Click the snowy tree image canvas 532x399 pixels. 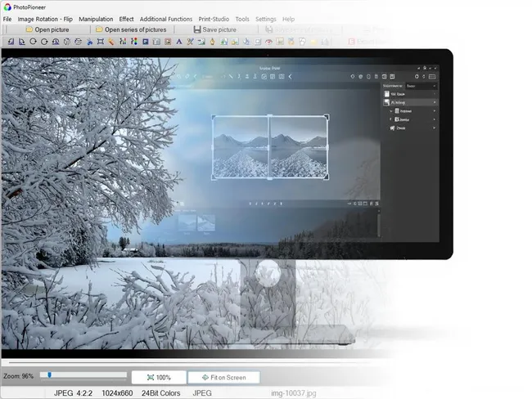coord(123,204)
